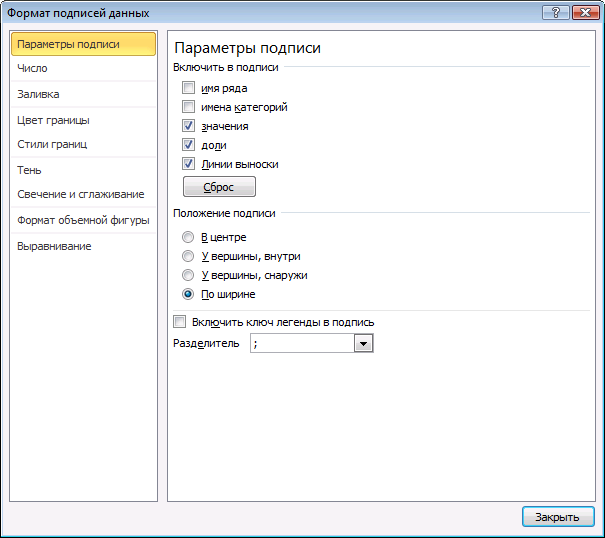Choose «У вершины, внутри» position

pos(188,256)
